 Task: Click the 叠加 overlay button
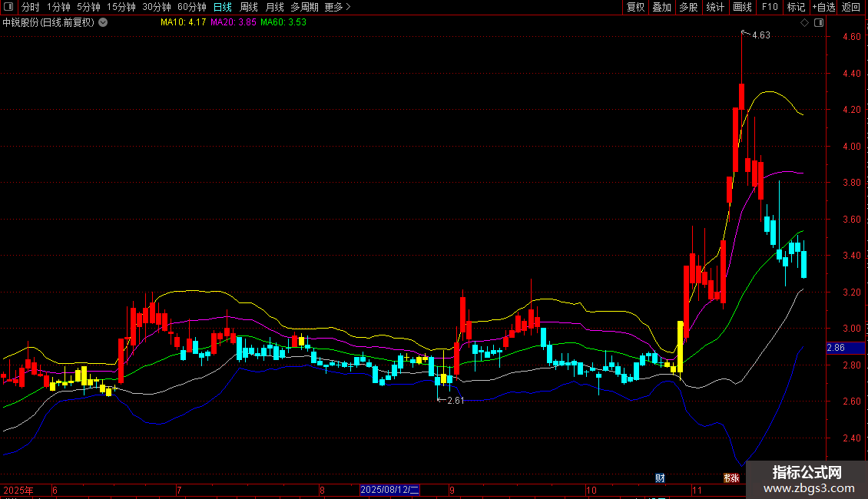point(661,7)
